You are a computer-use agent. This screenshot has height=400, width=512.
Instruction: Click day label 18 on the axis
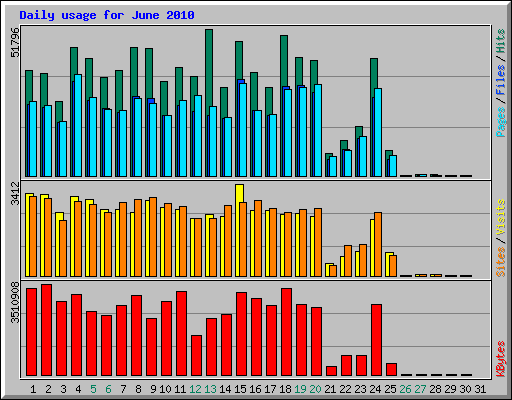[285, 389]
